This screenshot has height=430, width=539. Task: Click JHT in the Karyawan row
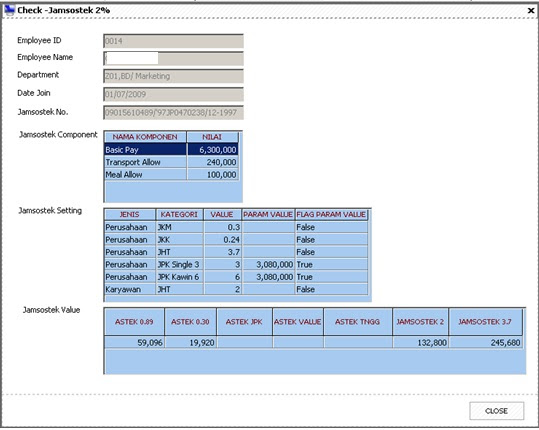click(179, 289)
